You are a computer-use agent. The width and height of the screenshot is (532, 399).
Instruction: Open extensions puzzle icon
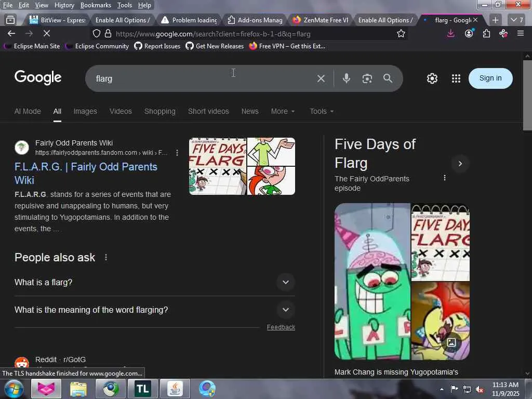486,33
